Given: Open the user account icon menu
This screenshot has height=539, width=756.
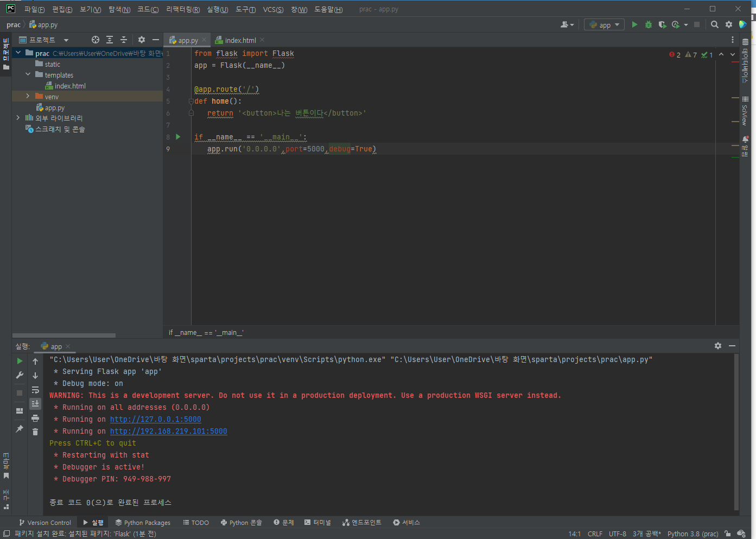Looking at the screenshot, I should 567,24.
